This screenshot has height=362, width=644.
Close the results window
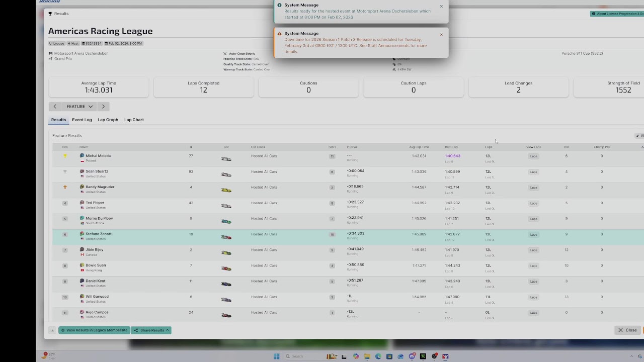627,330
